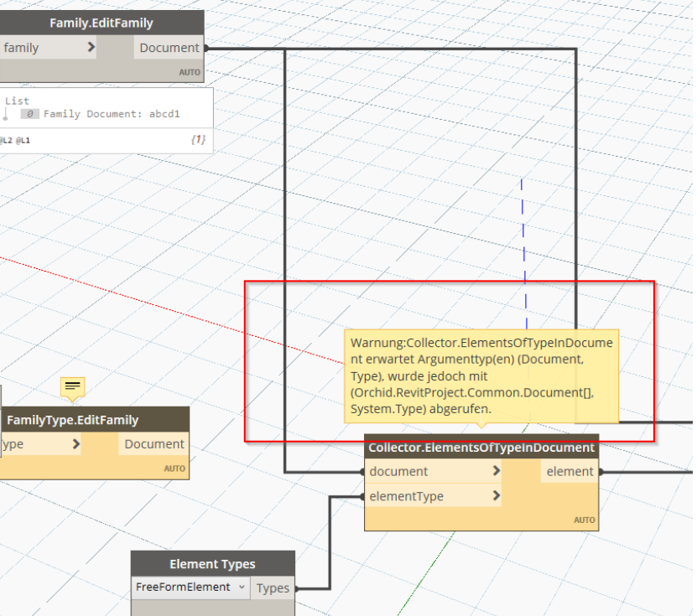The image size is (697, 616).
Task: Toggle AUTO lacing on FamilyType.EditFamily
Action: point(174,468)
